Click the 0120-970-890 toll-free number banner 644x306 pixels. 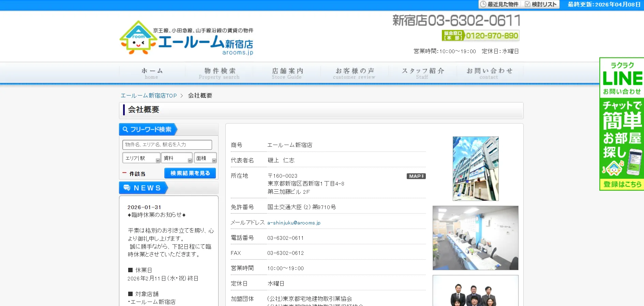481,35
